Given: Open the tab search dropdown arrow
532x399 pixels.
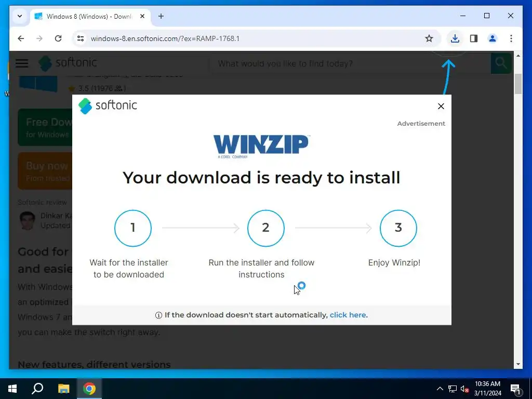Looking at the screenshot, I should click(20, 16).
